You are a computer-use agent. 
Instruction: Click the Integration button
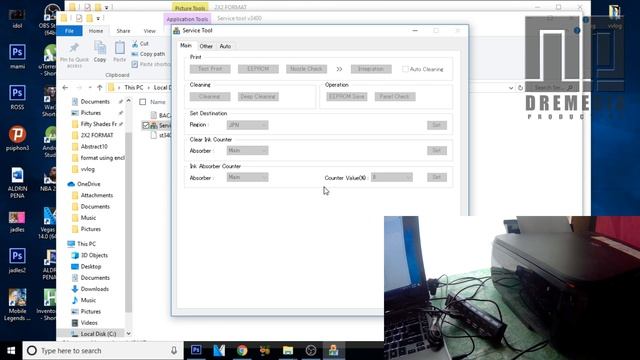371,69
